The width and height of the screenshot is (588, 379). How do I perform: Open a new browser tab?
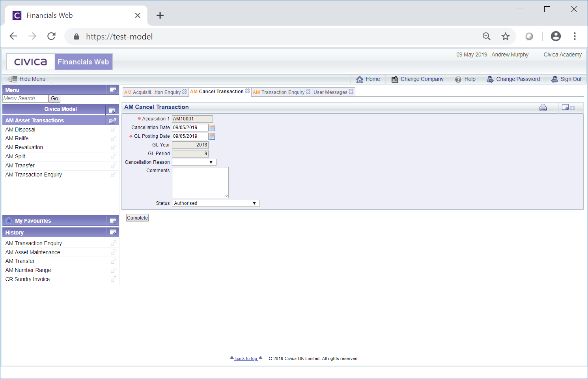[160, 15]
